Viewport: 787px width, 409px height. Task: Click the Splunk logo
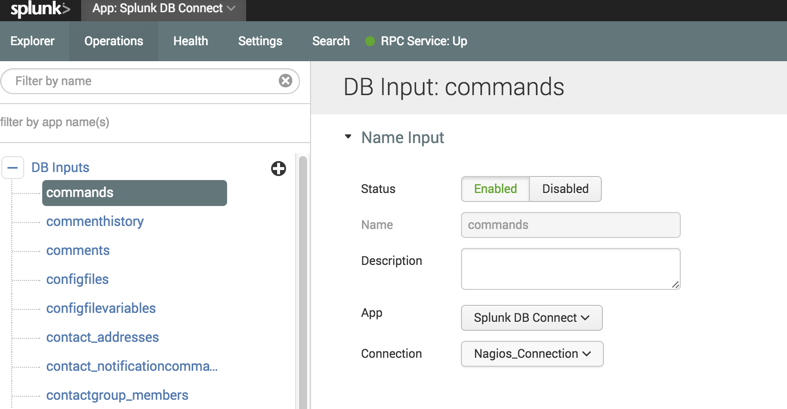click(40, 9)
